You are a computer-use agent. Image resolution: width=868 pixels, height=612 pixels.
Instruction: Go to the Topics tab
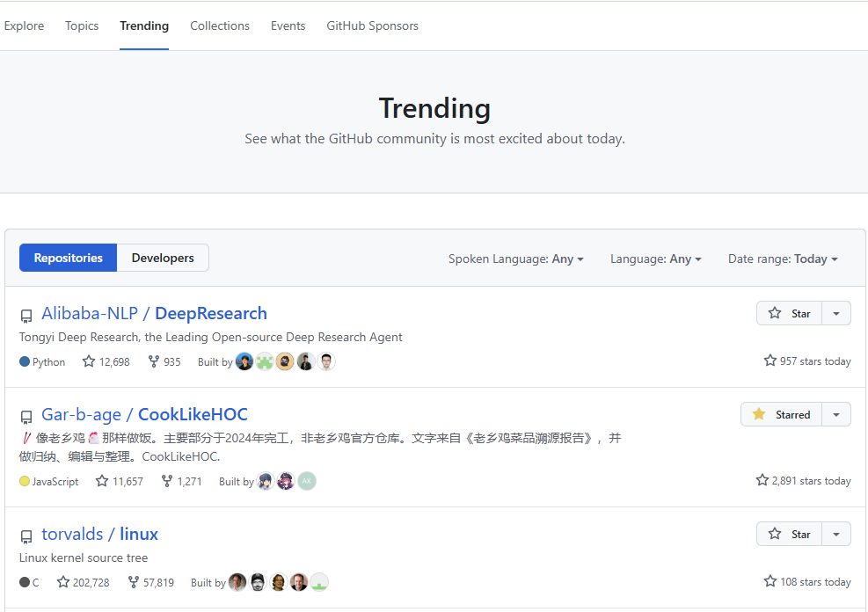tap(82, 25)
